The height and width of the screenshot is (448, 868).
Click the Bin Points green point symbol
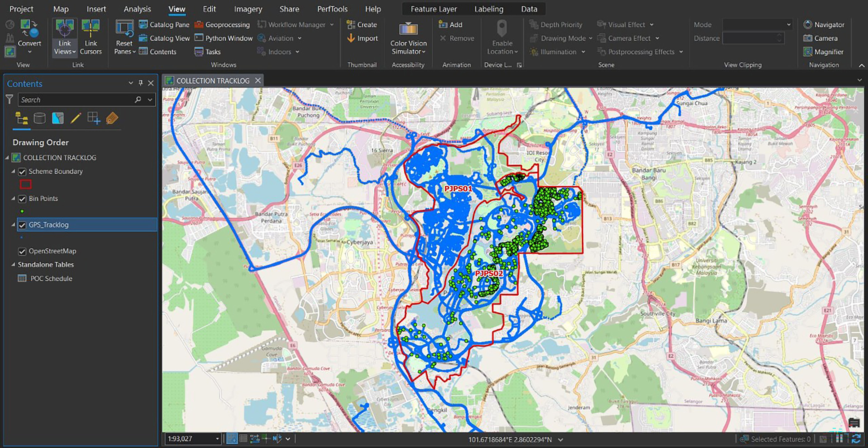(x=22, y=211)
